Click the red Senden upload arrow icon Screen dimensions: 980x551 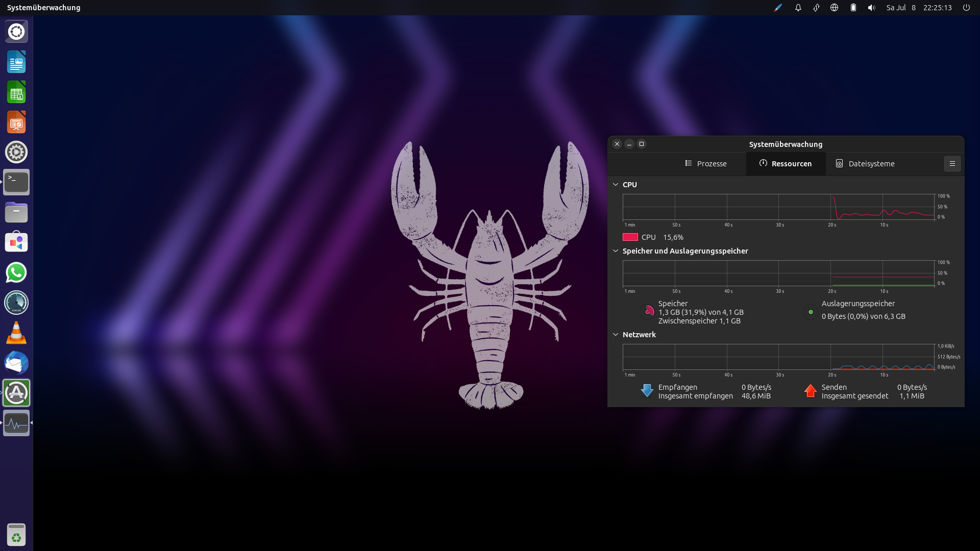tap(810, 391)
